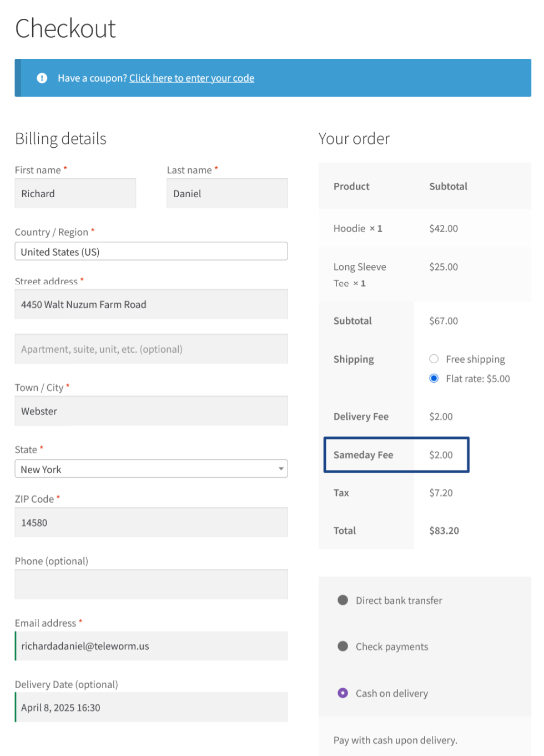
Task: Select Free shipping option
Action: tap(434, 359)
